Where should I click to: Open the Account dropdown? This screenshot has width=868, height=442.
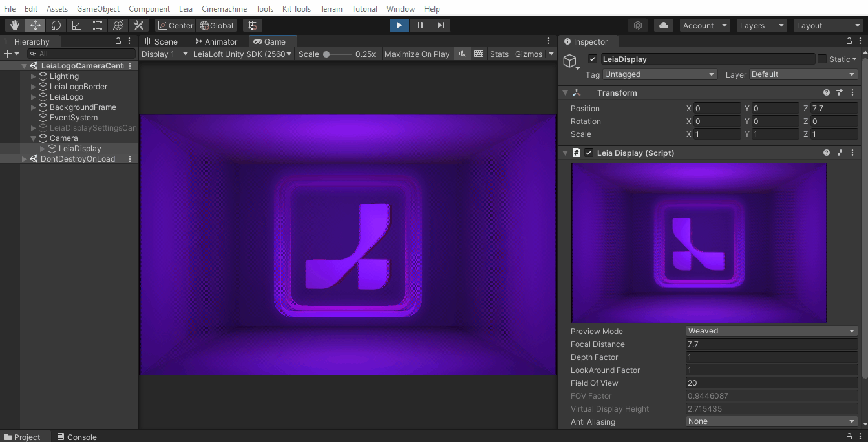704,25
